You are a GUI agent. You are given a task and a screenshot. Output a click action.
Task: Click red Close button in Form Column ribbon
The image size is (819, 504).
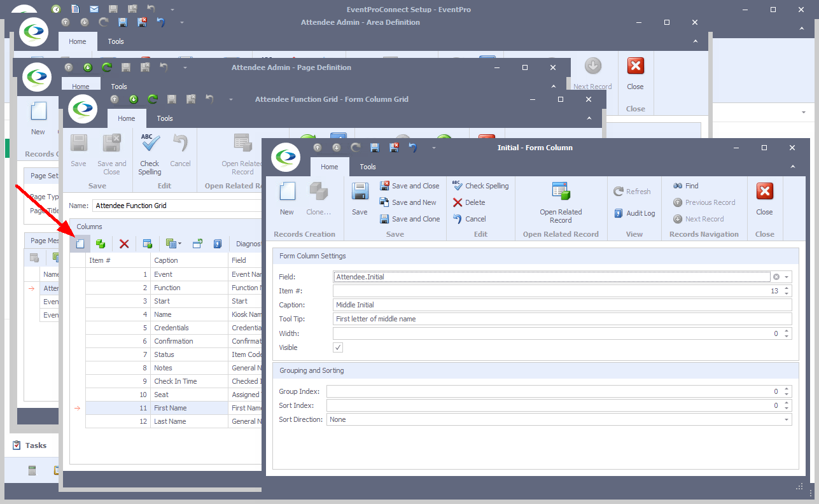pos(764,199)
